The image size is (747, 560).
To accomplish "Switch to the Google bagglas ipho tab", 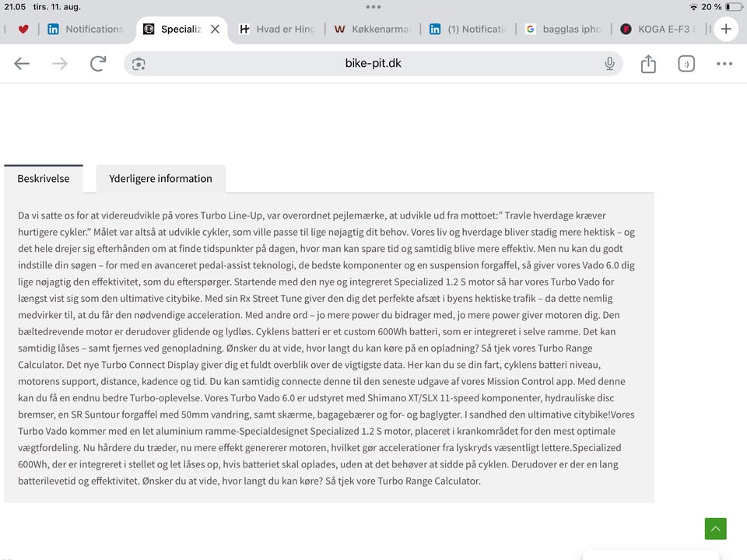I will [x=563, y=29].
